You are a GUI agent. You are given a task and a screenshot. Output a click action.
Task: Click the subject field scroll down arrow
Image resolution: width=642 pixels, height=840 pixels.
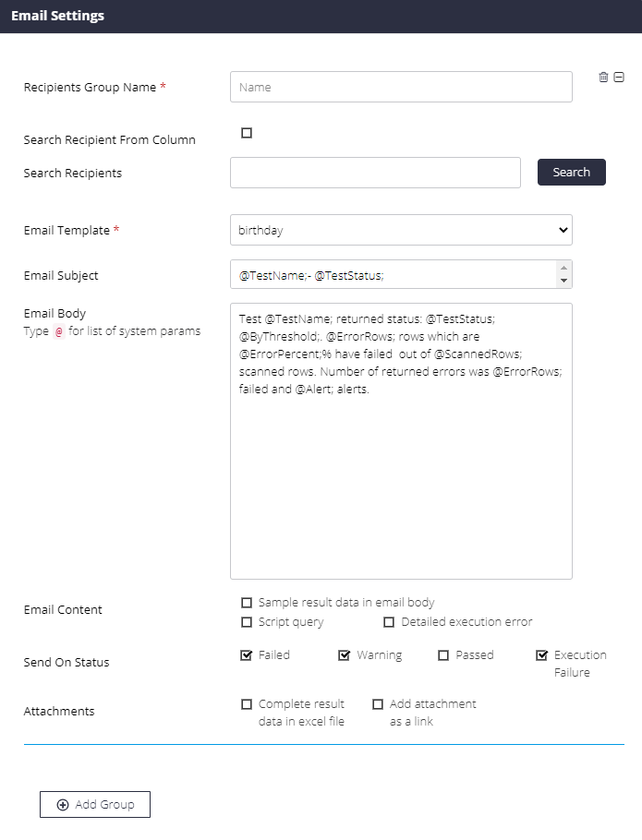tap(563, 281)
